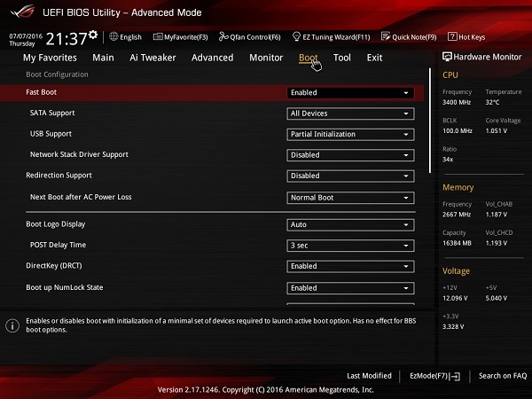Open the USB Support dropdown
Image resolution: width=532 pixels, height=399 pixels.
350,134
